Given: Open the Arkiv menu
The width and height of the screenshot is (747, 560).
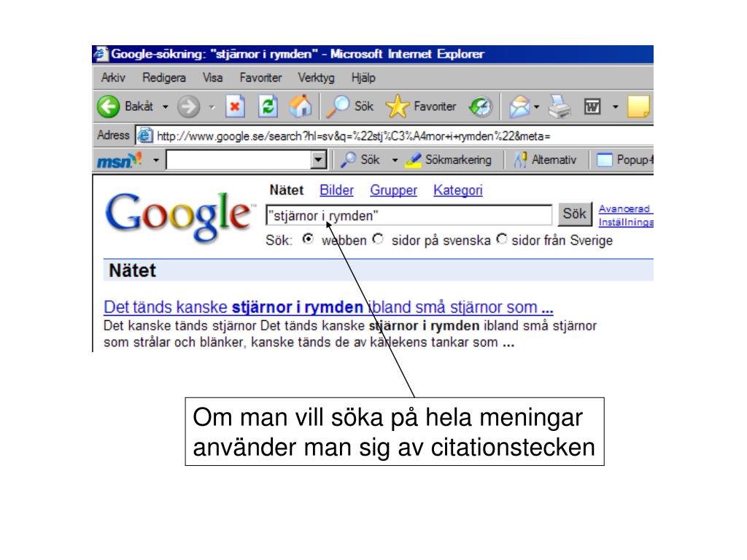Looking at the screenshot, I should 113,77.
